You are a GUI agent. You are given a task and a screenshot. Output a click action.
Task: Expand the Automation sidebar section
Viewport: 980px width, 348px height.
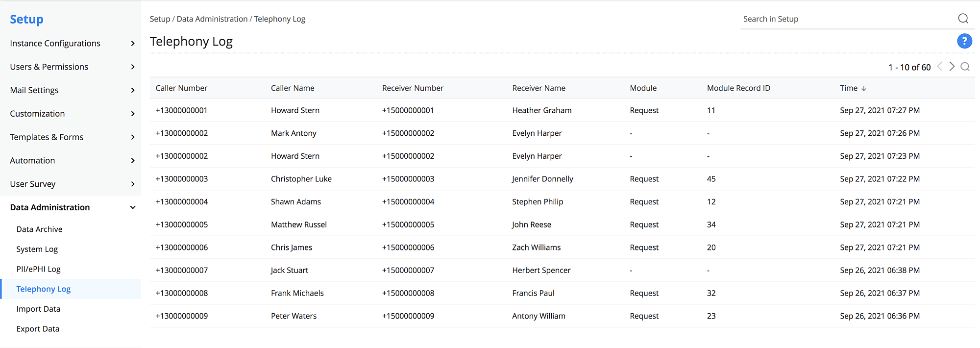click(x=132, y=161)
